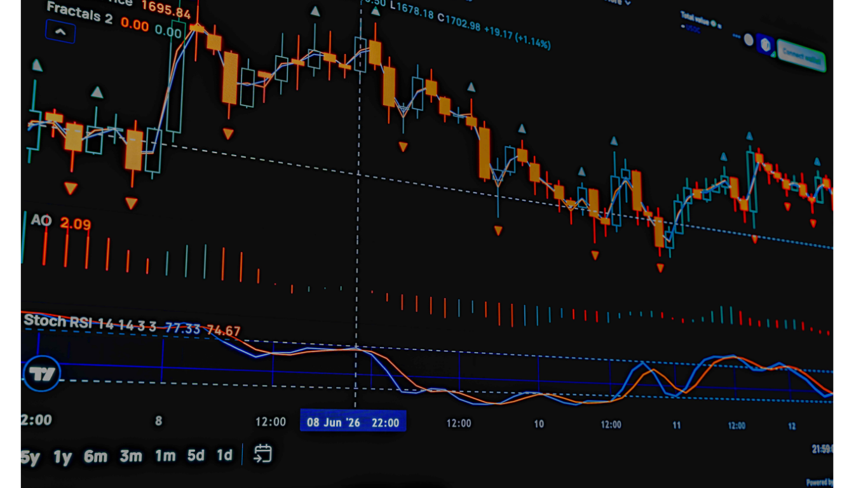Click the Stoch RSI value 77.33
Viewport: 868px width, 488px height.
(182, 329)
